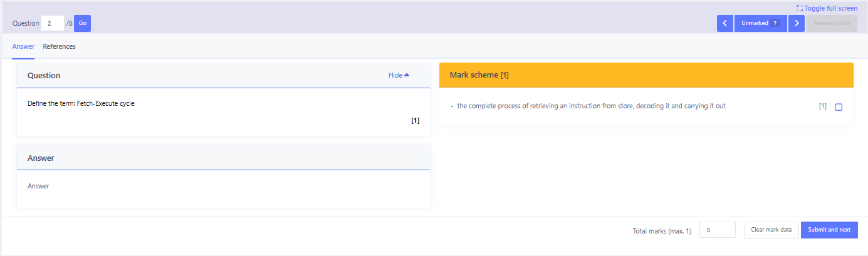Go to the next question arrow

point(797,24)
